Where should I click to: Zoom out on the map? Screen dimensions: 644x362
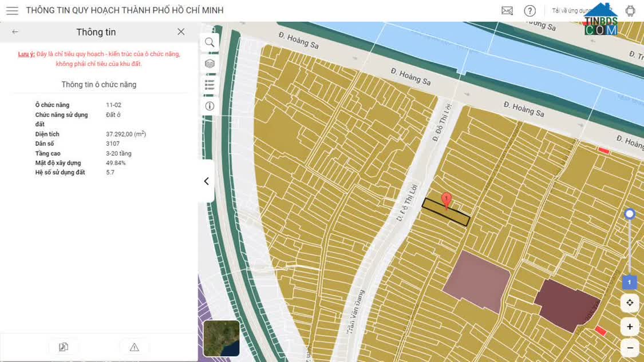click(x=630, y=348)
